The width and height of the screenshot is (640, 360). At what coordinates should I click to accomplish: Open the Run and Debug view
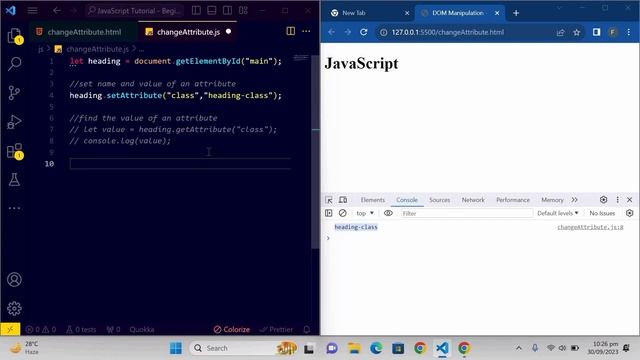(14, 122)
